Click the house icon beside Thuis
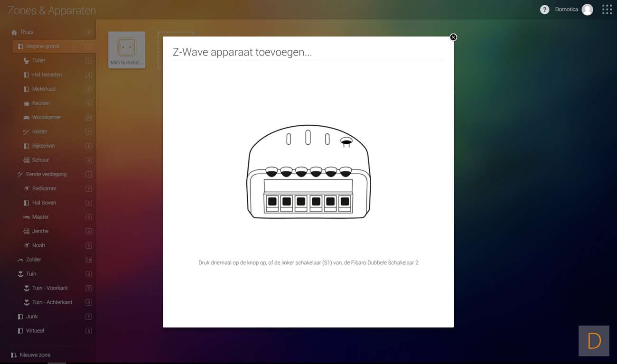The width and height of the screenshot is (617, 364). tap(14, 32)
